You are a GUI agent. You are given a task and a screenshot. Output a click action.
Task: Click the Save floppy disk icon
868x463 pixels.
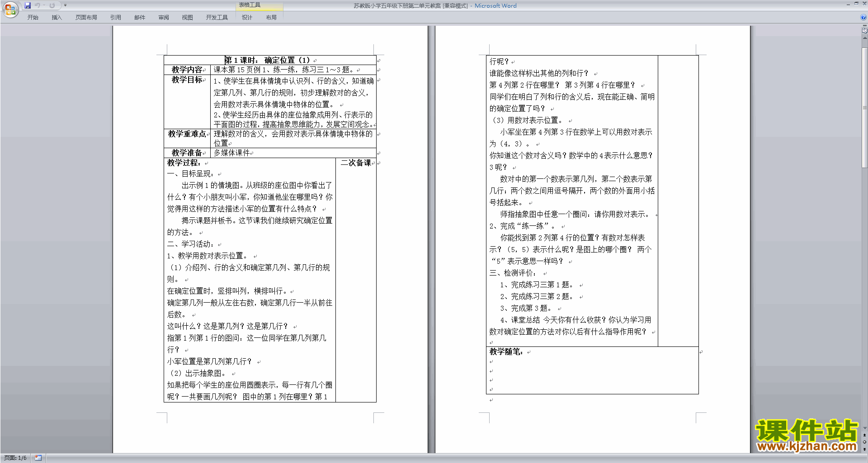pos(28,5)
